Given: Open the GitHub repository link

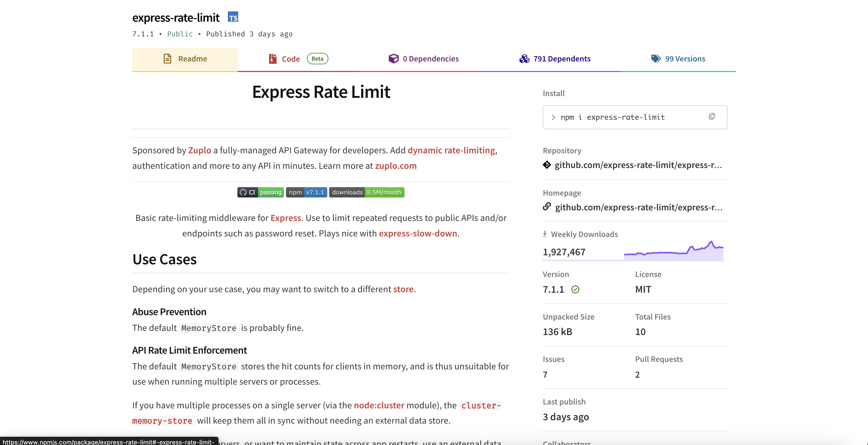Looking at the screenshot, I should pyautogui.click(x=638, y=165).
